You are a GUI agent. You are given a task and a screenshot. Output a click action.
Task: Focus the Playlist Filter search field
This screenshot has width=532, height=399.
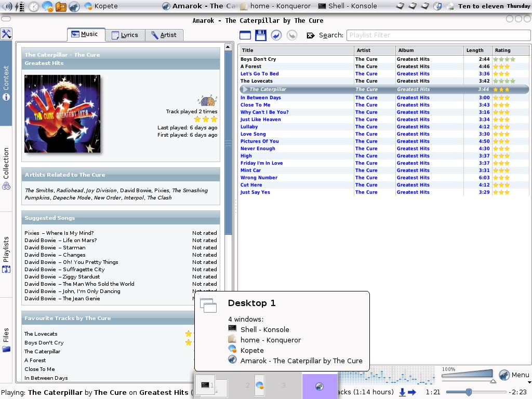438,35
